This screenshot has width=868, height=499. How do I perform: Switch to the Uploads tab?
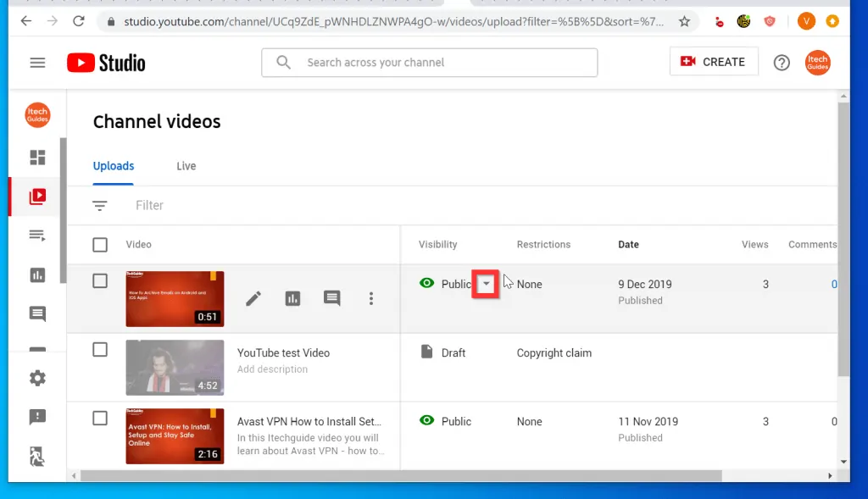point(114,166)
